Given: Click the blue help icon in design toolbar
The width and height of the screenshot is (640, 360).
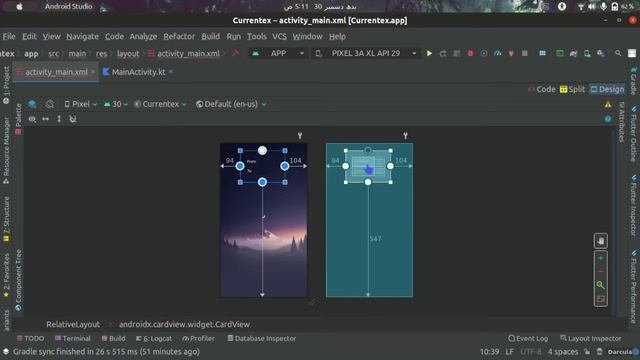Looking at the screenshot, I should (x=608, y=119).
